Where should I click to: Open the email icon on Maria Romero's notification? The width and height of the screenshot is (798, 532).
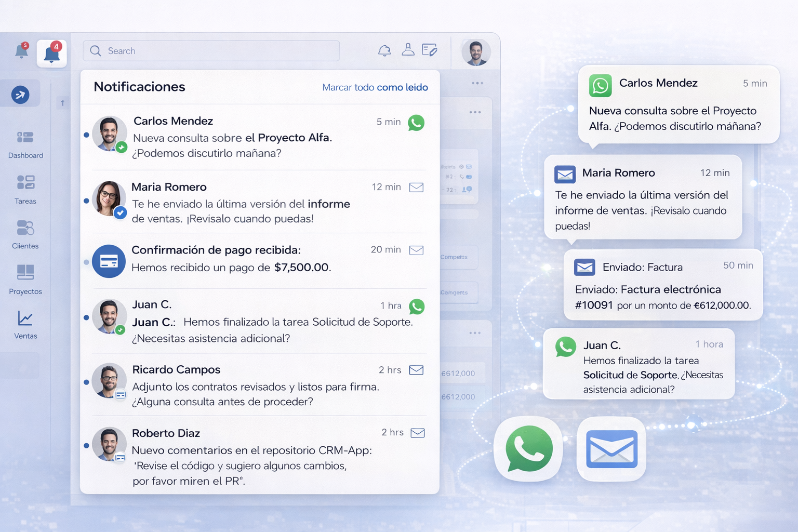pos(416,187)
